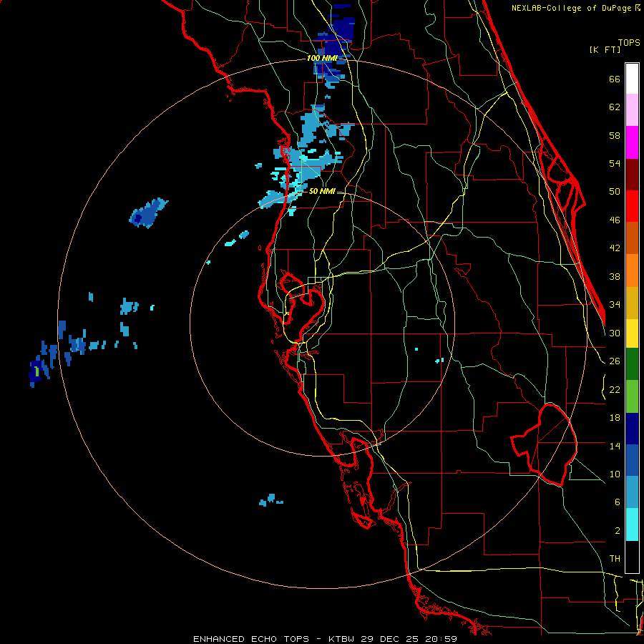
Task: Click the legend value '66'
Action: click(x=615, y=79)
